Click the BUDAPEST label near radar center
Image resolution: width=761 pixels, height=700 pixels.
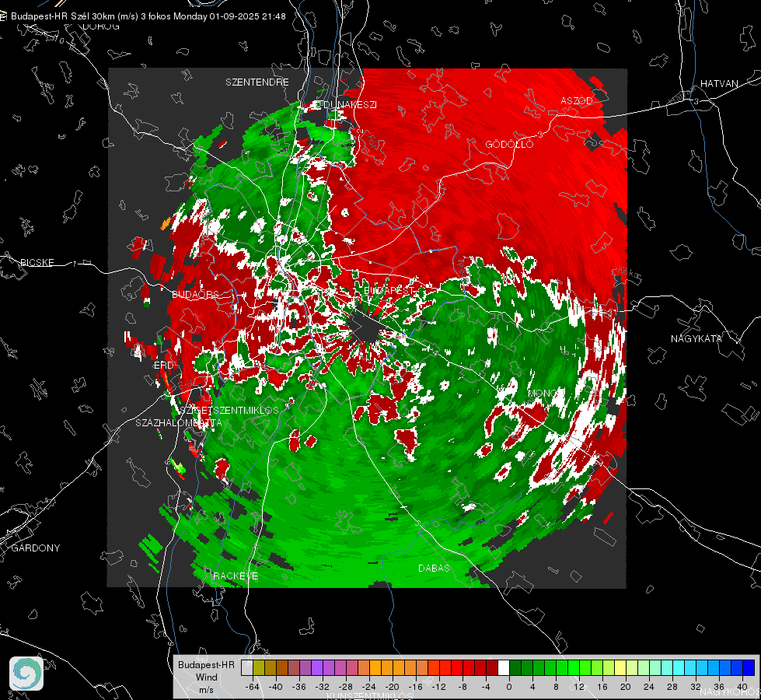388,290
